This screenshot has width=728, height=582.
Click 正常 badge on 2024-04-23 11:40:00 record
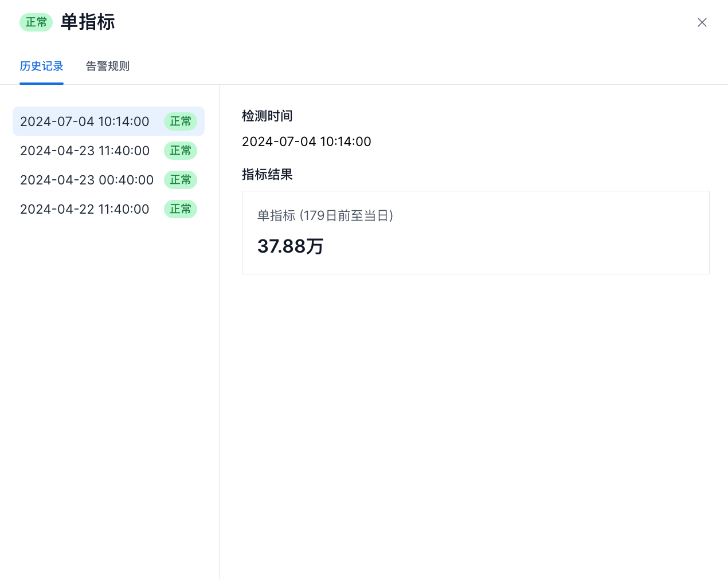tap(181, 151)
